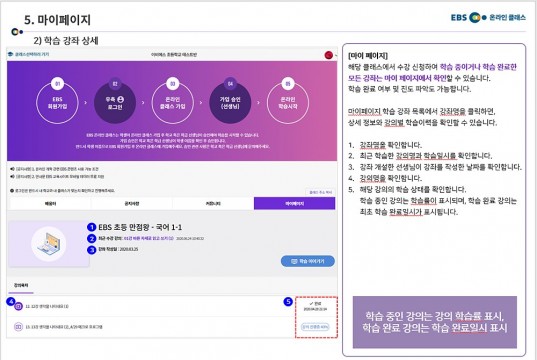Image resolution: width=537 pixels, height=360 pixels.
Task: Select the 온라인 클래스 가입 step circle
Action: 173,103
